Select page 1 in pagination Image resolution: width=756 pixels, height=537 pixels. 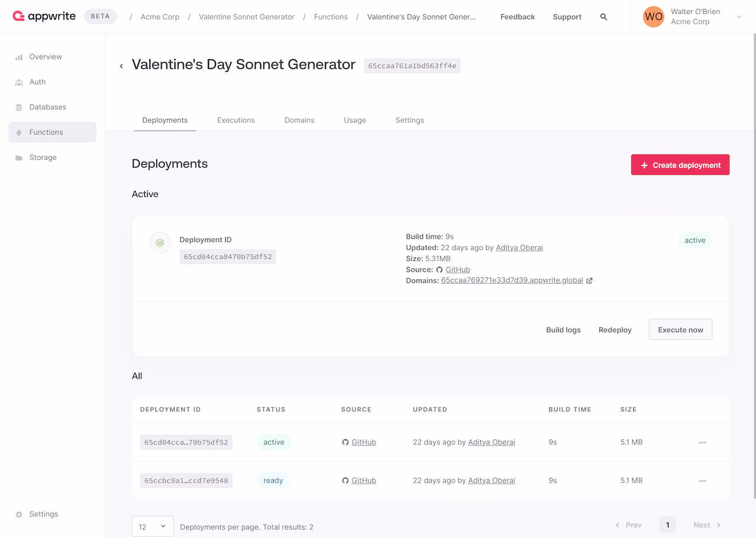667,525
